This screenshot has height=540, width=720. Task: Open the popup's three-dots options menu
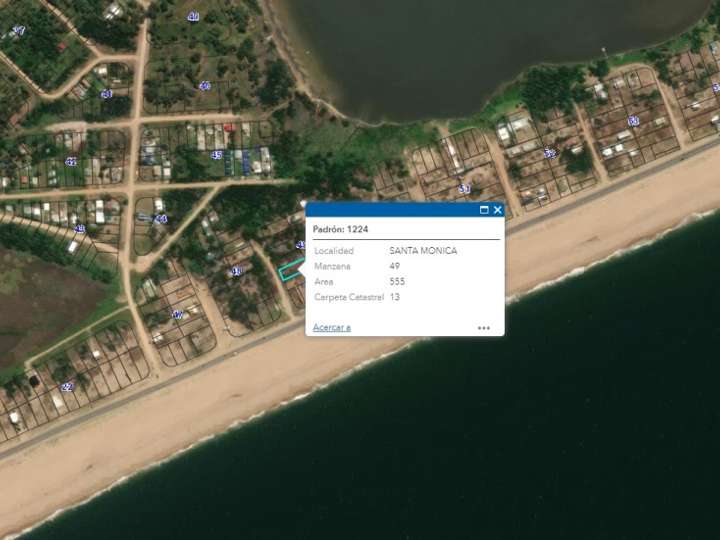(484, 327)
